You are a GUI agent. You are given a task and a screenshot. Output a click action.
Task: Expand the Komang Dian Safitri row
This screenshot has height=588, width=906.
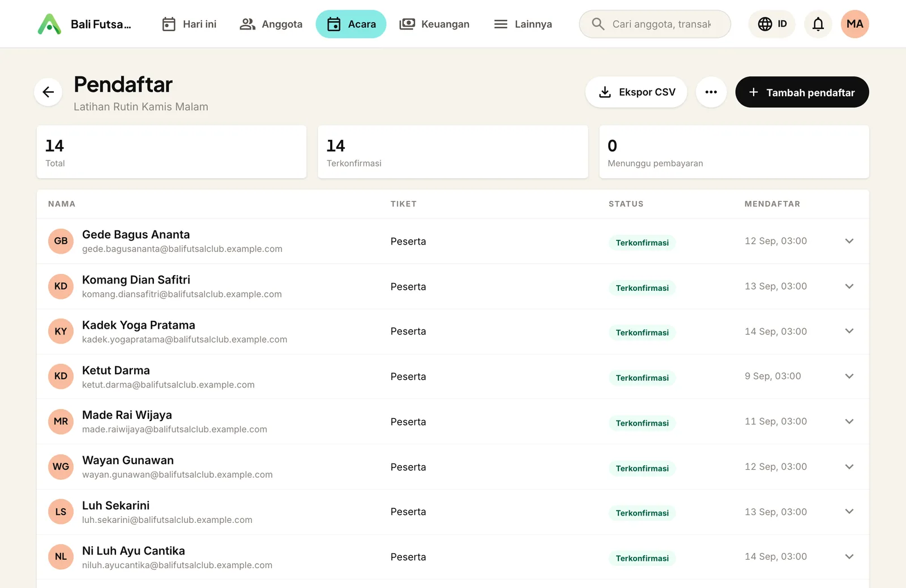coord(849,286)
